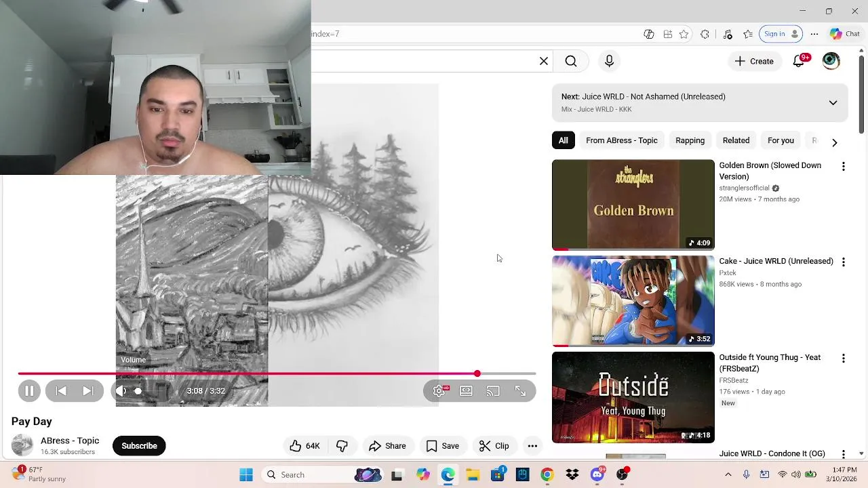Open Edge settings and more menu
This screenshot has width=868, height=488.
[x=814, y=34]
